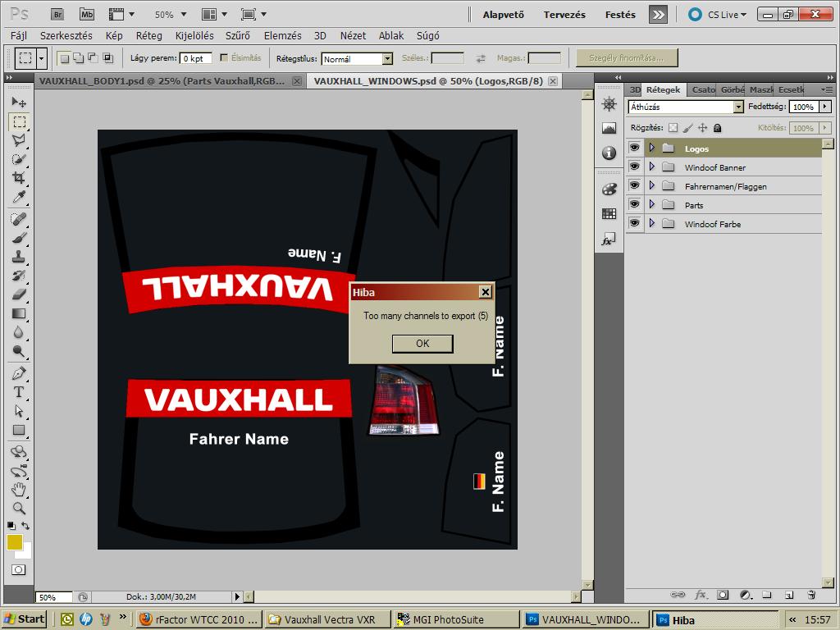Expand the Fahrernamen/Flaggen group
840x630 pixels.
pyautogui.click(x=652, y=185)
